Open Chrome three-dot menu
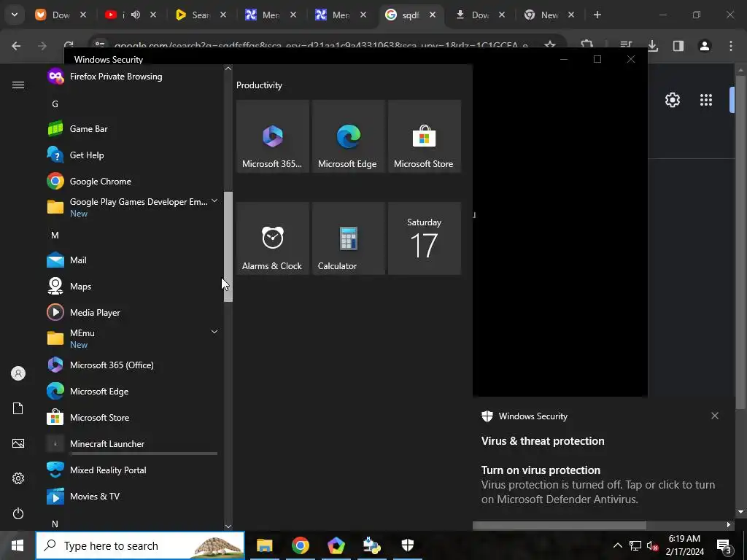This screenshot has height=560, width=747. pyautogui.click(x=731, y=46)
